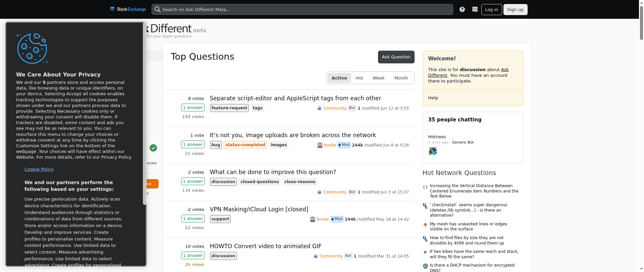
Task: Focus the Search on Ask Different Meta field
Action: click(x=302, y=9)
